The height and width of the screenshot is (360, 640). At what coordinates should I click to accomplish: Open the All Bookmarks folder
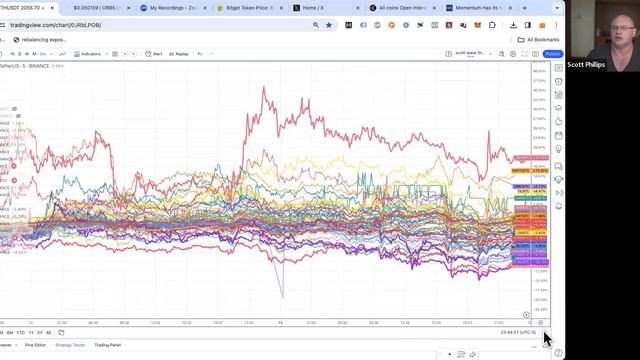tap(538, 40)
